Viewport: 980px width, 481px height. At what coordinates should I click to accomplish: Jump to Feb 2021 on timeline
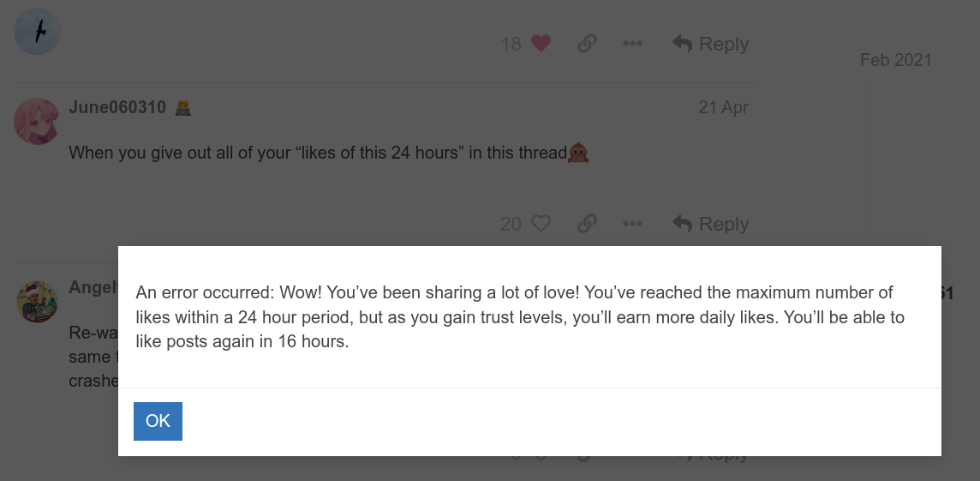tap(896, 60)
